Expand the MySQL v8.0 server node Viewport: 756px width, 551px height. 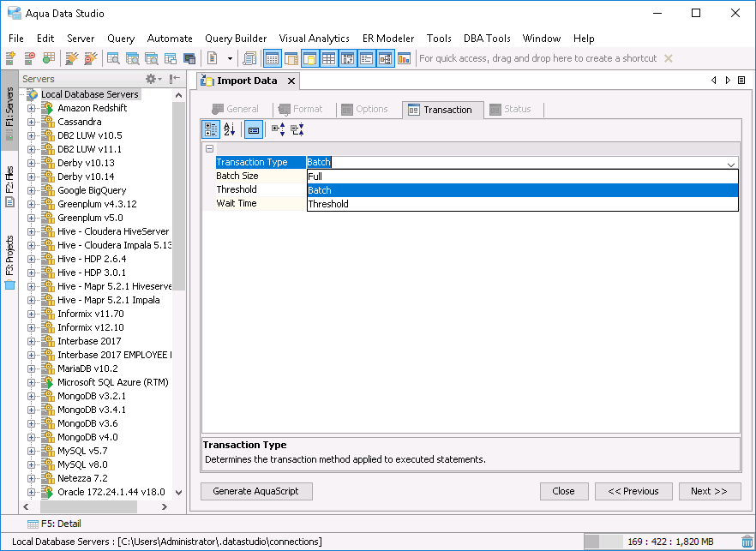point(32,464)
